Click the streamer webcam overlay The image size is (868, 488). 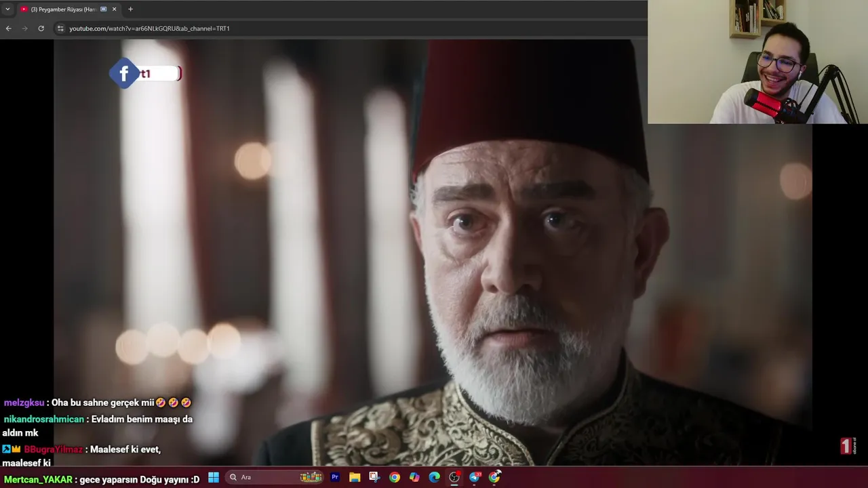pos(757,62)
